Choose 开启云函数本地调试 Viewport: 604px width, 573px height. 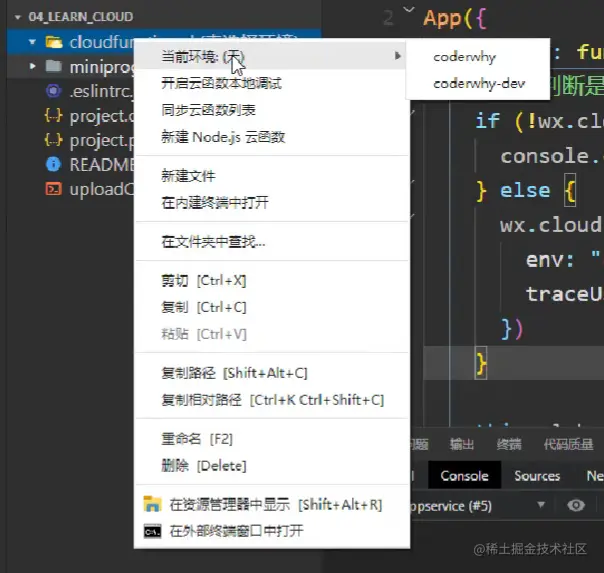coord(221,83)
